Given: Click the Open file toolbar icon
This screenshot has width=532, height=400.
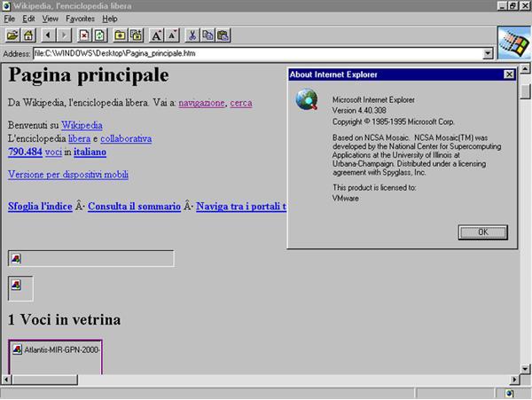Looking at the screenshot, I should click(x=12, y=35).
